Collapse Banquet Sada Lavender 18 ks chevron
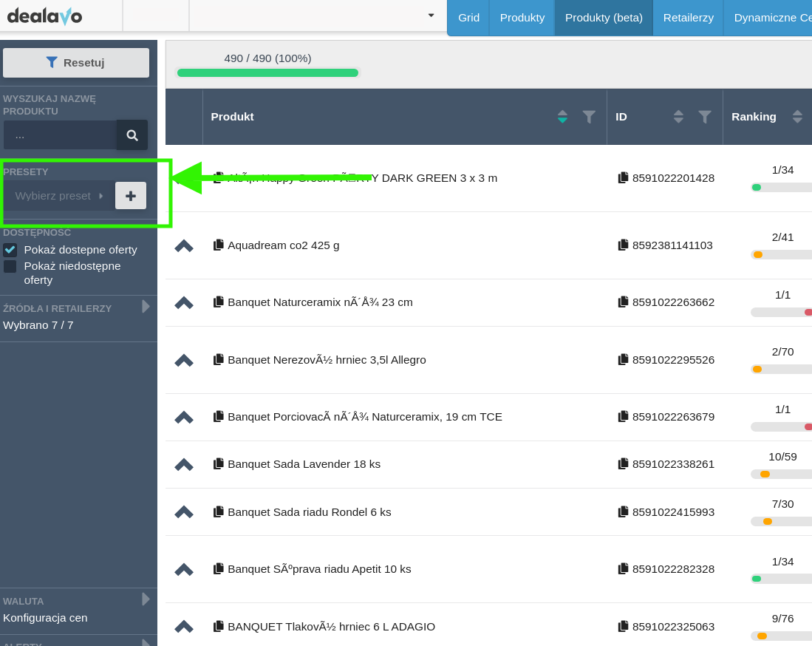812x646 pixels. pyautogui.click(x=184, y=464)
